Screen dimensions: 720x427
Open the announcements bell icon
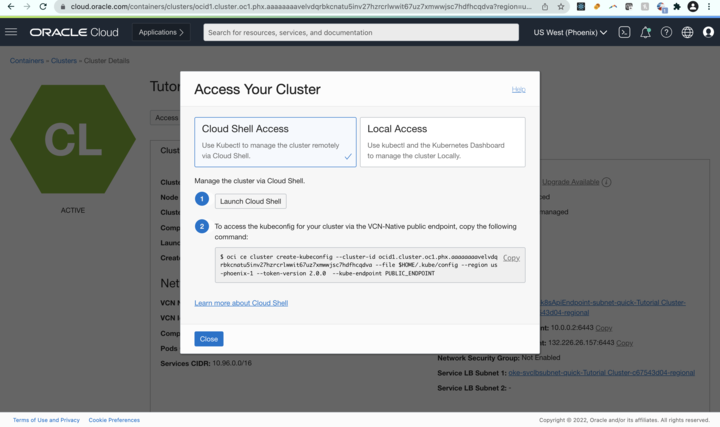pyautogui.click(x=645, y=32)
